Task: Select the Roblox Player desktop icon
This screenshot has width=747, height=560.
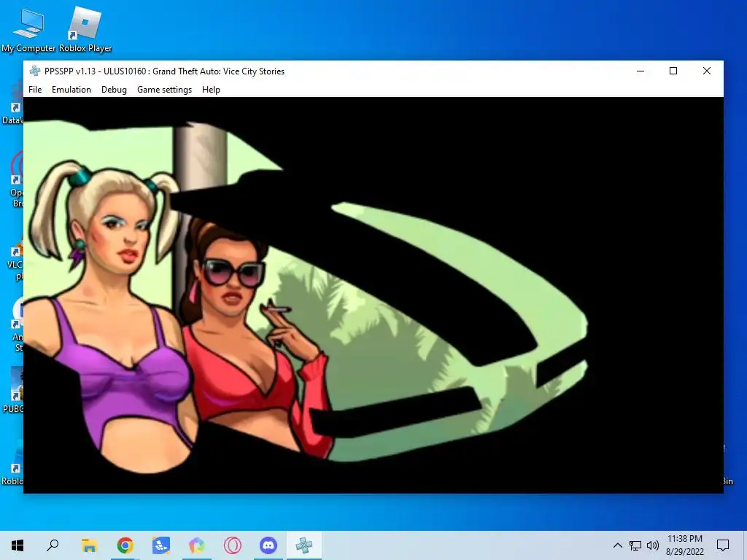Action: 85,29
